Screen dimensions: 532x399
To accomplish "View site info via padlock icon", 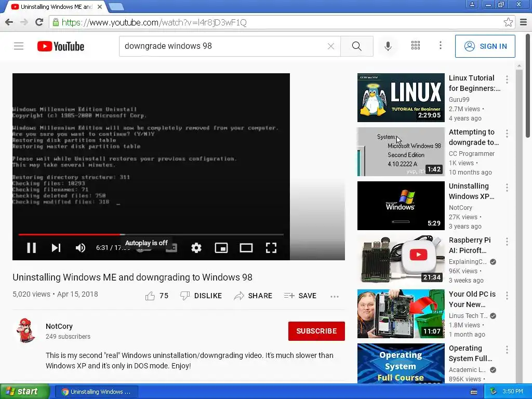I will (x=55, y=22).
